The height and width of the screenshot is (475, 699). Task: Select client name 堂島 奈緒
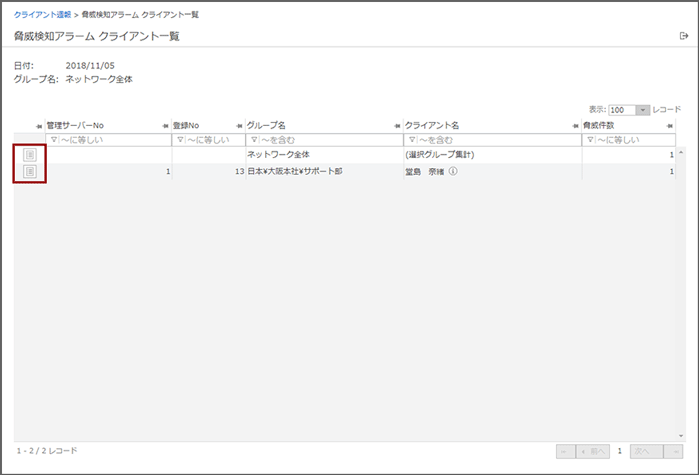tap(424, 172)
